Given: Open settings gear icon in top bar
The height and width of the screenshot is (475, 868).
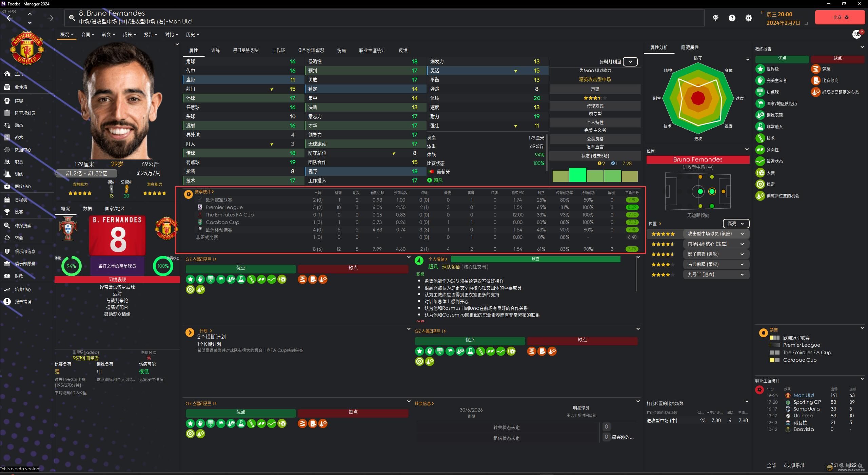Looking at the screenshot, I should [x=748, y=18].
